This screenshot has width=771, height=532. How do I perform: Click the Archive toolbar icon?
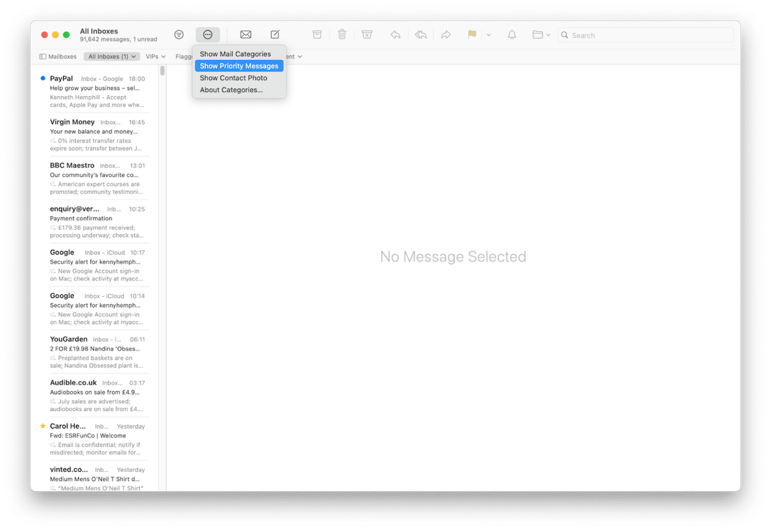click(x=317, y=35)
